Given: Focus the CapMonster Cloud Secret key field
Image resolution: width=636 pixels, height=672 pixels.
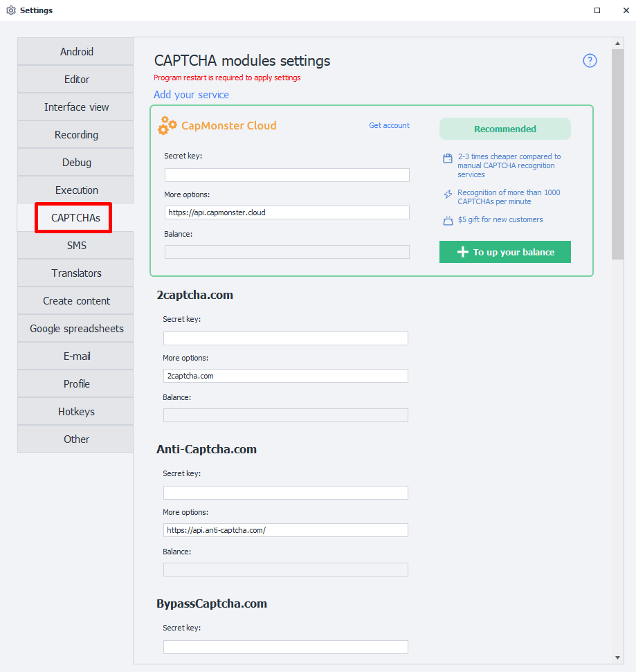Looking at the screenshot, I should coord(287,175).
